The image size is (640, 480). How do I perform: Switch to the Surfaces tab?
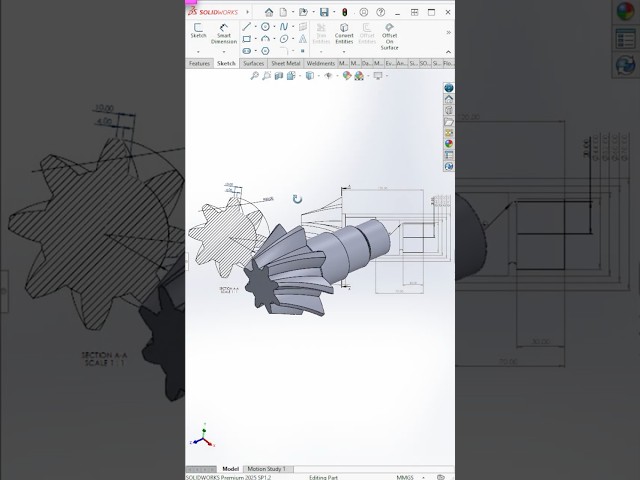point(253,63)
